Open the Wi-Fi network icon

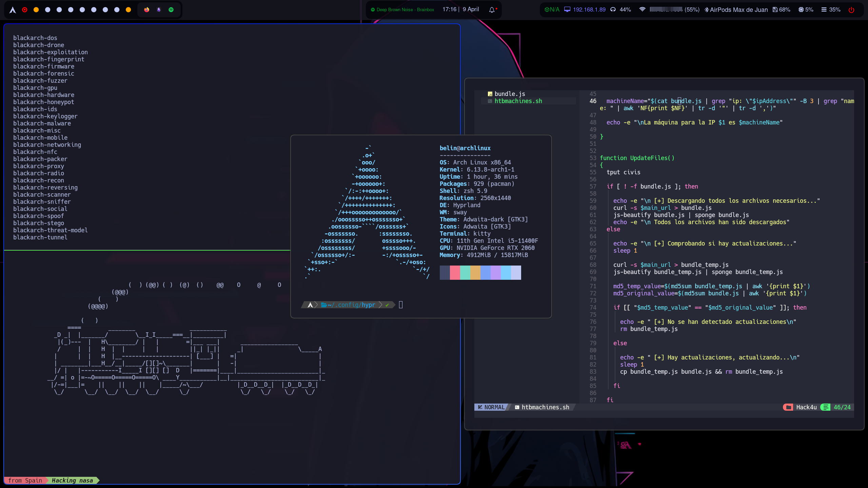[642, 9]
